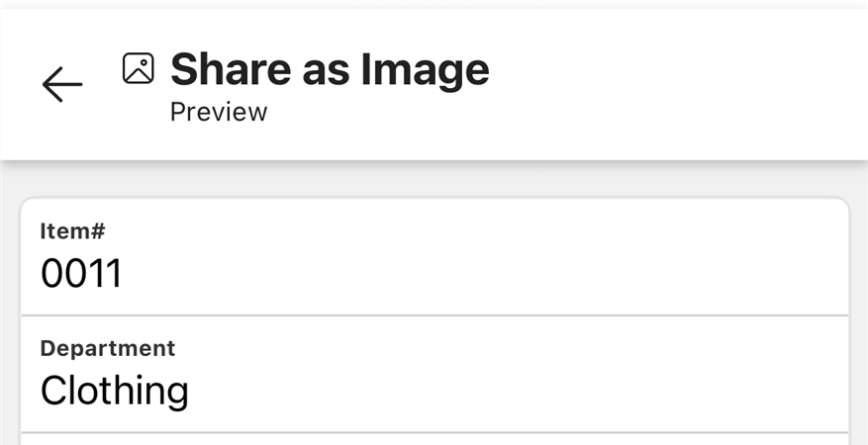
Task: Click the white header bar below Preview text
Action: (x=434, y=142)
